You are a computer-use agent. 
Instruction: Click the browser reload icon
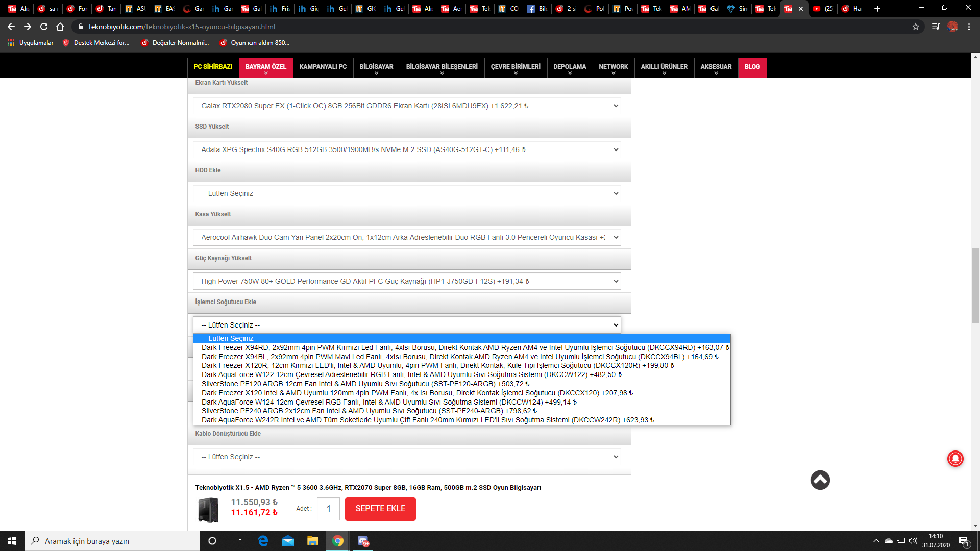[x=44, y=27]
